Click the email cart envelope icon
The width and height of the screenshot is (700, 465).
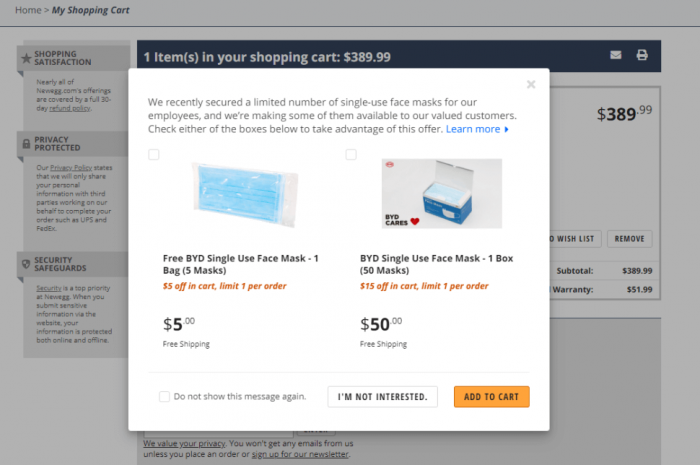(x=616, y=55)
